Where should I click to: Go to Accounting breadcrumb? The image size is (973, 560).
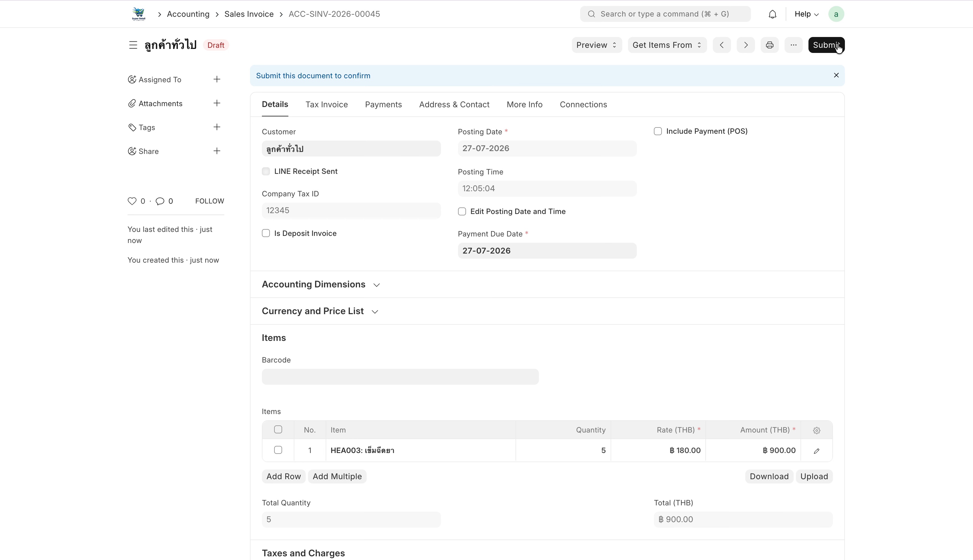[188, 14]
